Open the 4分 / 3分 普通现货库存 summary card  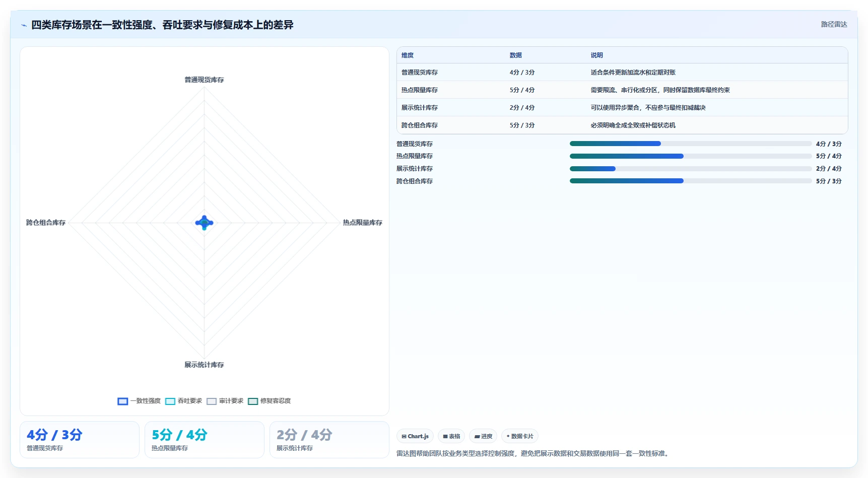coord(80,440)
